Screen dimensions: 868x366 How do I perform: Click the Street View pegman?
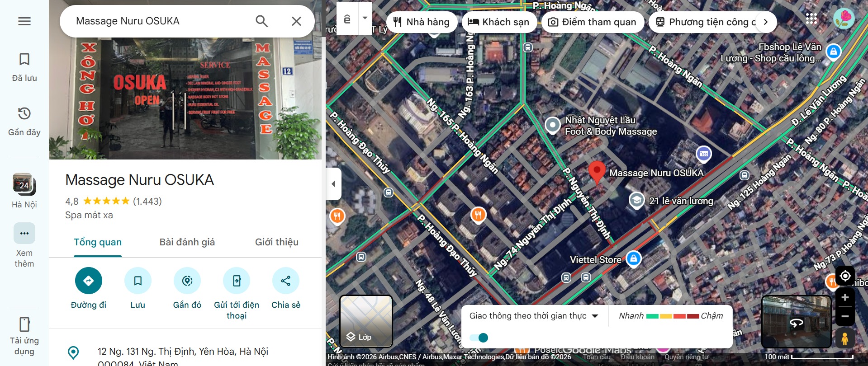[x=845, y=338]
